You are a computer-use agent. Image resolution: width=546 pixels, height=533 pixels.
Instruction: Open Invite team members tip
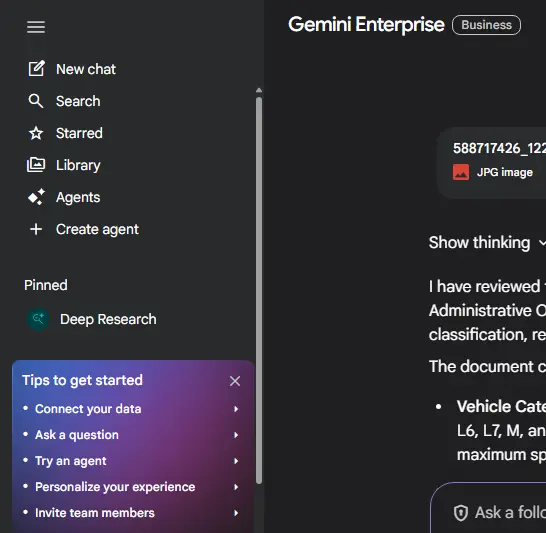click(131, 513)
